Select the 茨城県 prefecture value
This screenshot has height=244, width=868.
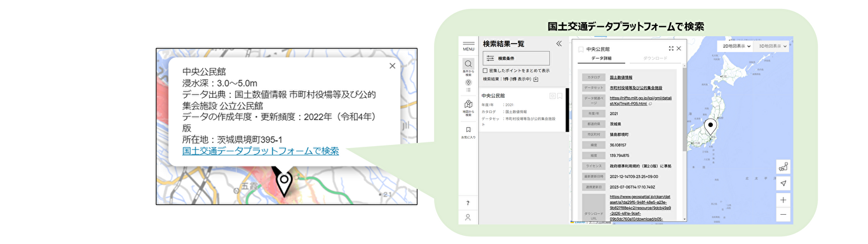coord(616,125)
